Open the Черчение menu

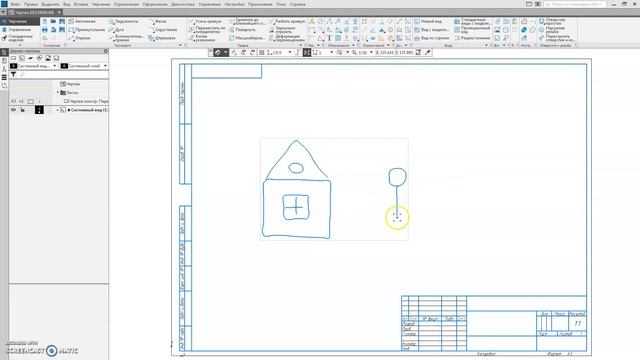[x=100, y=4]
